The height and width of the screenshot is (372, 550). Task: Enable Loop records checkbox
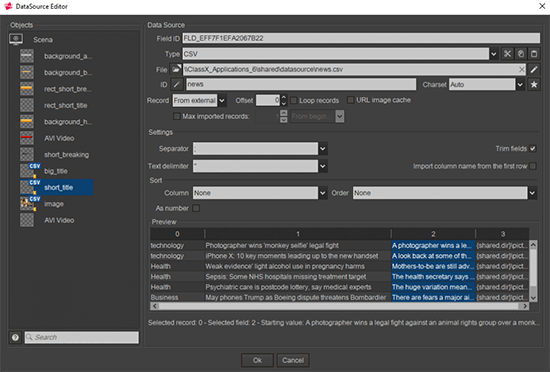point(294,100)
